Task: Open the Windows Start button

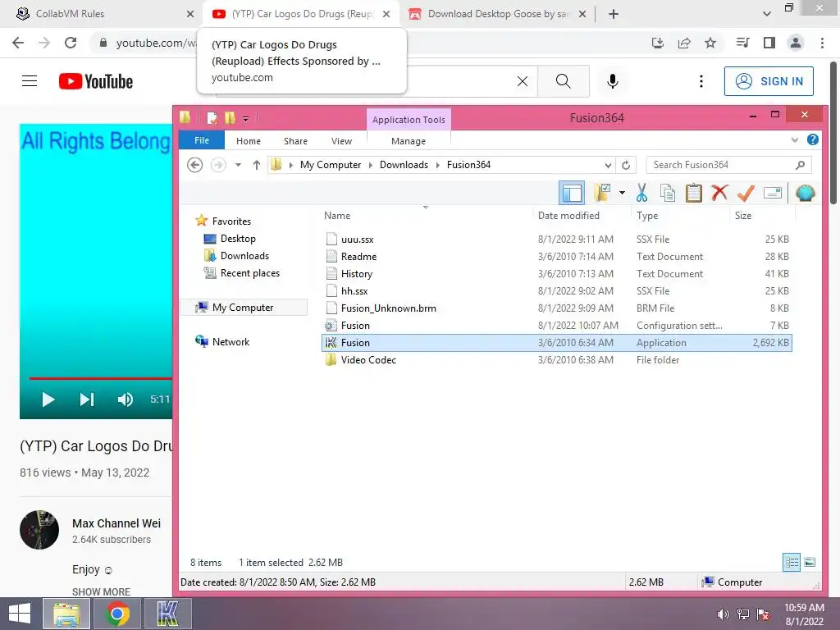Action: (x=20, y=614)
